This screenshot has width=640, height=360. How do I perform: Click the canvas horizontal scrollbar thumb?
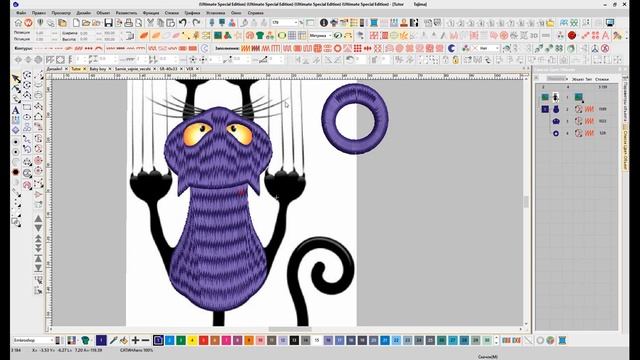click(290, 329)
